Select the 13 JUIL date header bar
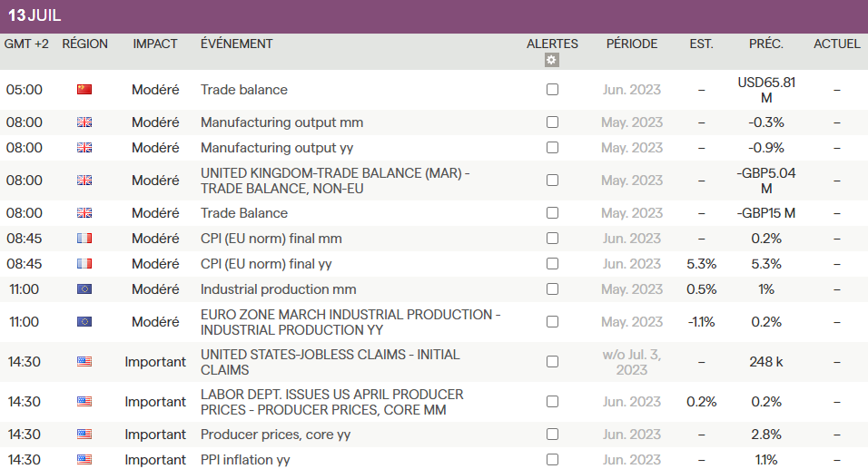Screen dimensions: 868x469 click(434, 16)
